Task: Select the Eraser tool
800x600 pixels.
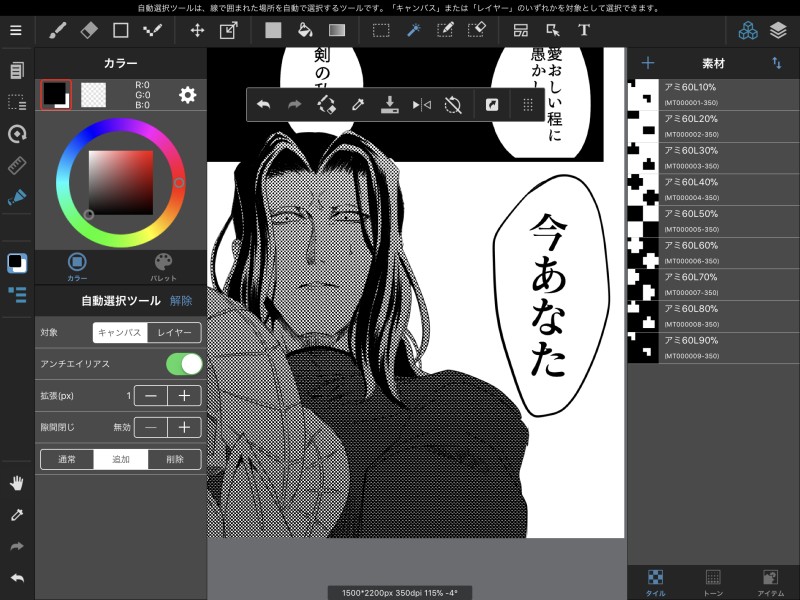Action: (89, 31)
